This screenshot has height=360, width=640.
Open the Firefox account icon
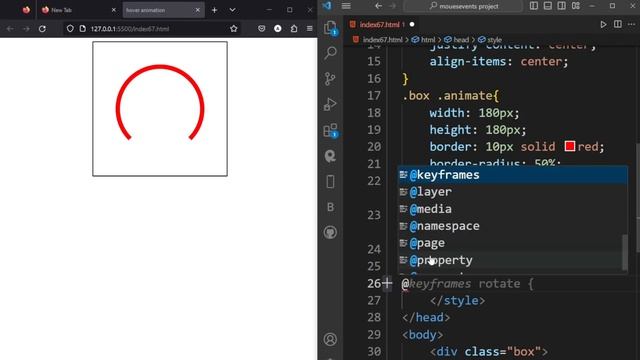278,29
